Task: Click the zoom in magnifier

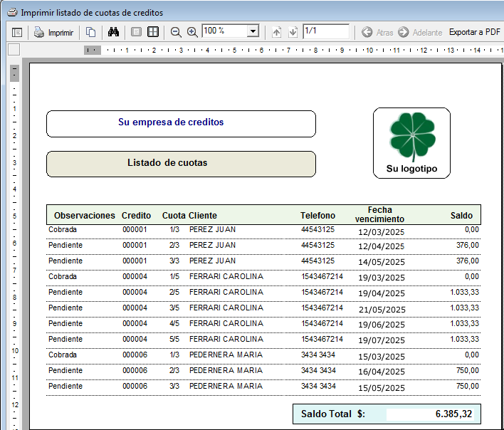Action: 192,32
